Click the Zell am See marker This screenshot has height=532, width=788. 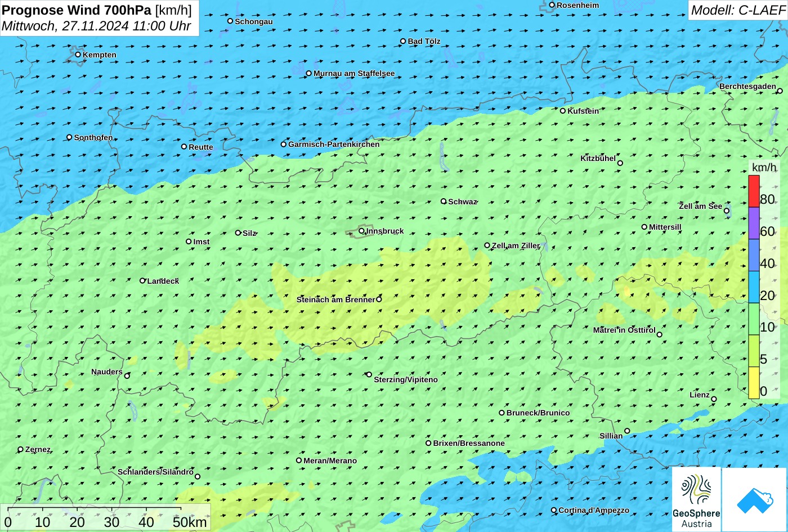pos(727,211)
